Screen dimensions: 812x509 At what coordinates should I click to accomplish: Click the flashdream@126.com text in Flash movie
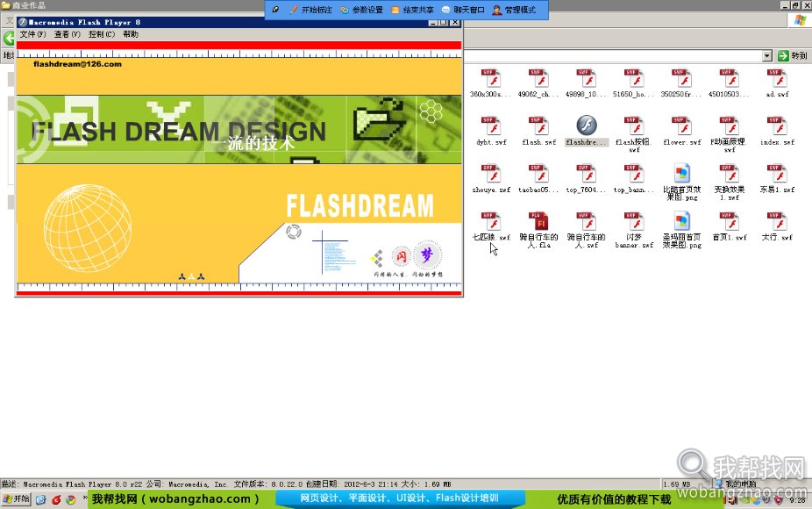(x=78, y=64)
